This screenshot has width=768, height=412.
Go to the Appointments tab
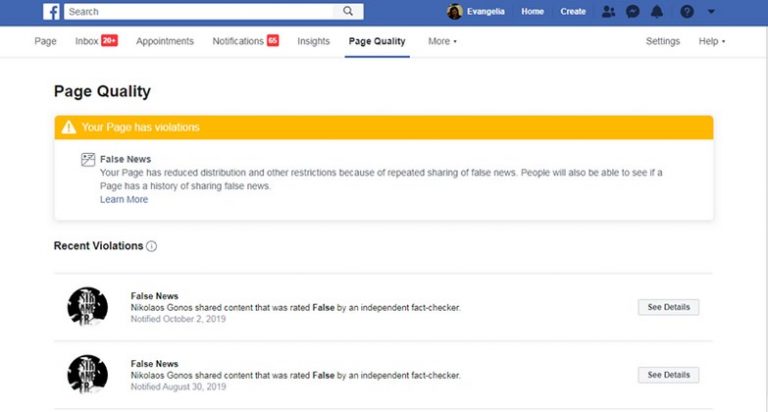[x=165, y=41]
